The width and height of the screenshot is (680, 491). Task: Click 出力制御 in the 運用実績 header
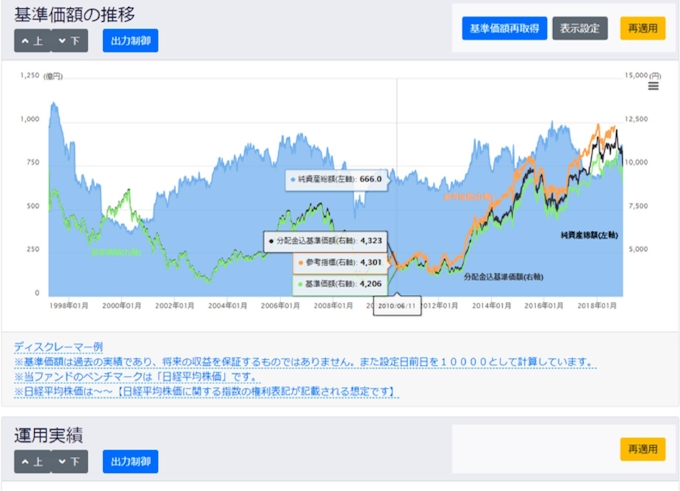pos(130,461)
